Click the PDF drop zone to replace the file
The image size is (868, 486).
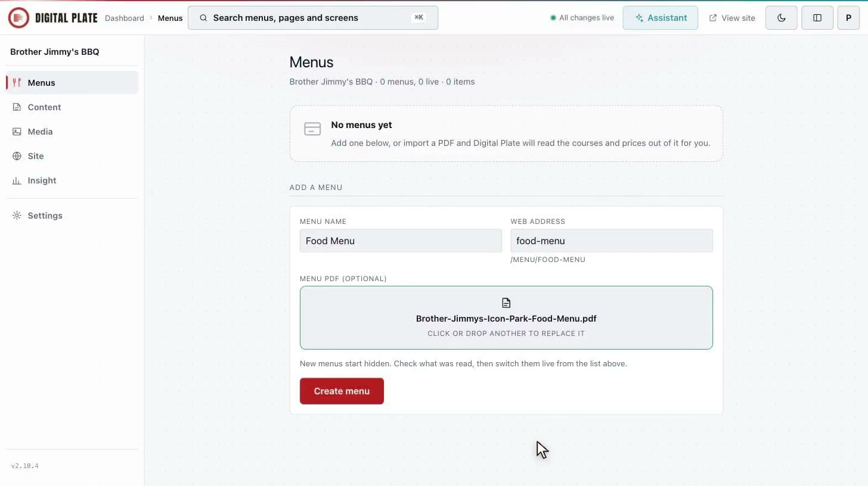pos(506,317)
